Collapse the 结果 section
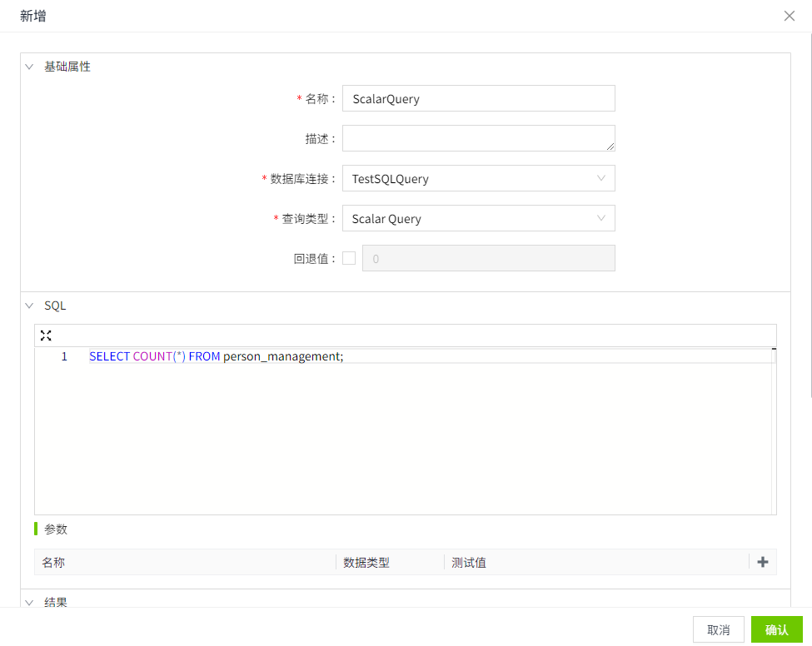 tap(29, 602)
